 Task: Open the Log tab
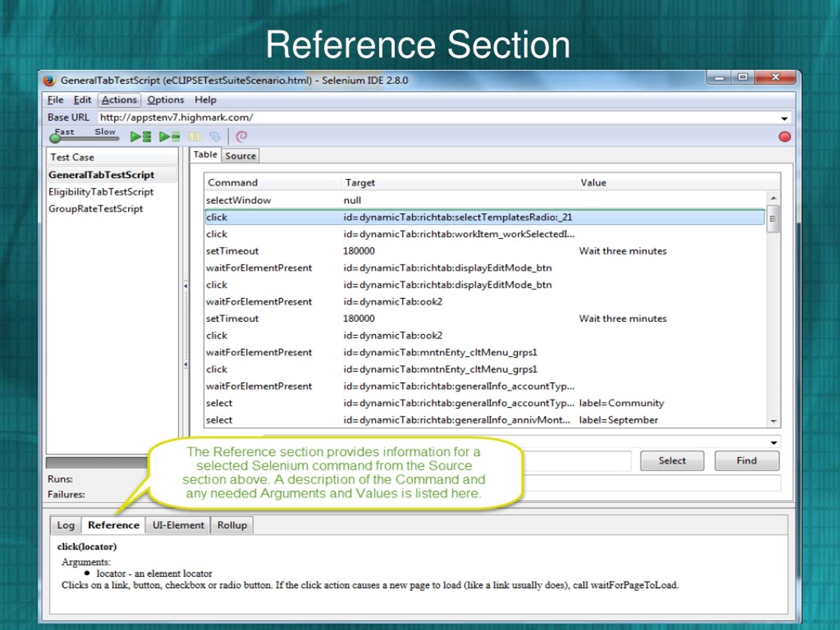66,525
